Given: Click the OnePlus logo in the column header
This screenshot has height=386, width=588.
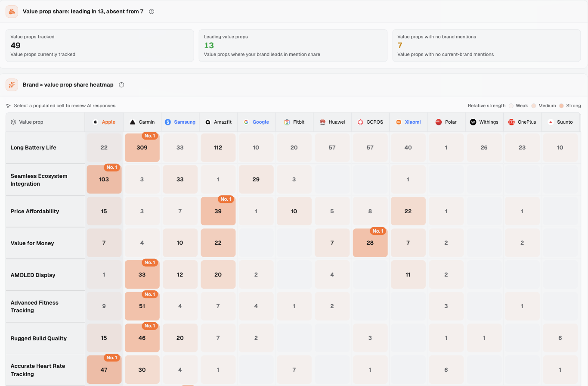Looking at the screenshot, I should (511, 122).
